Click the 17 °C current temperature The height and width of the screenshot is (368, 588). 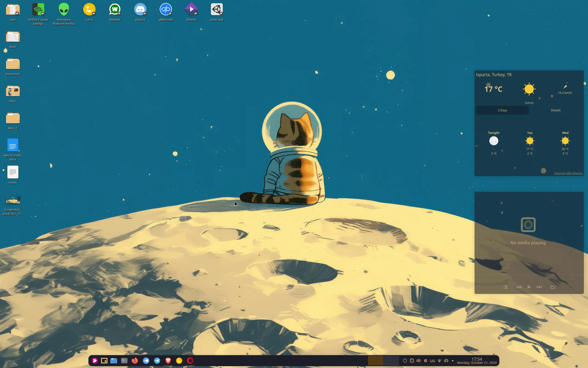click(493, 89)
